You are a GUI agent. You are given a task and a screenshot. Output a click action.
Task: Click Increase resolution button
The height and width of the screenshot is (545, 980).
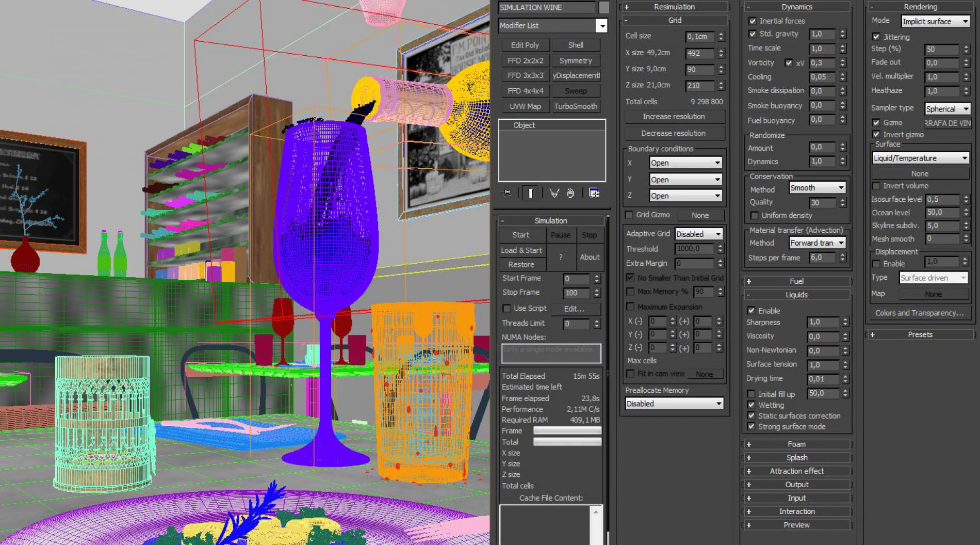click(x=674, y=117)
